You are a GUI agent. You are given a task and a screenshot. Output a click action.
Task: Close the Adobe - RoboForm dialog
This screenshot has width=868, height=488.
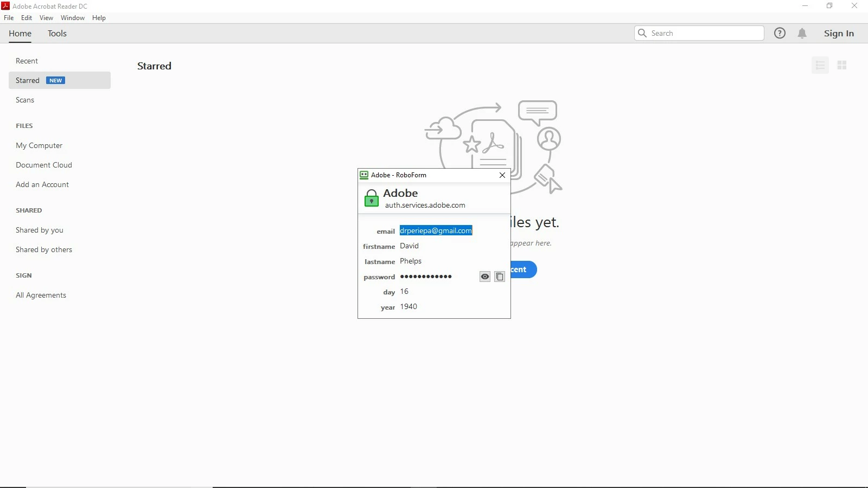click(502, 175)
